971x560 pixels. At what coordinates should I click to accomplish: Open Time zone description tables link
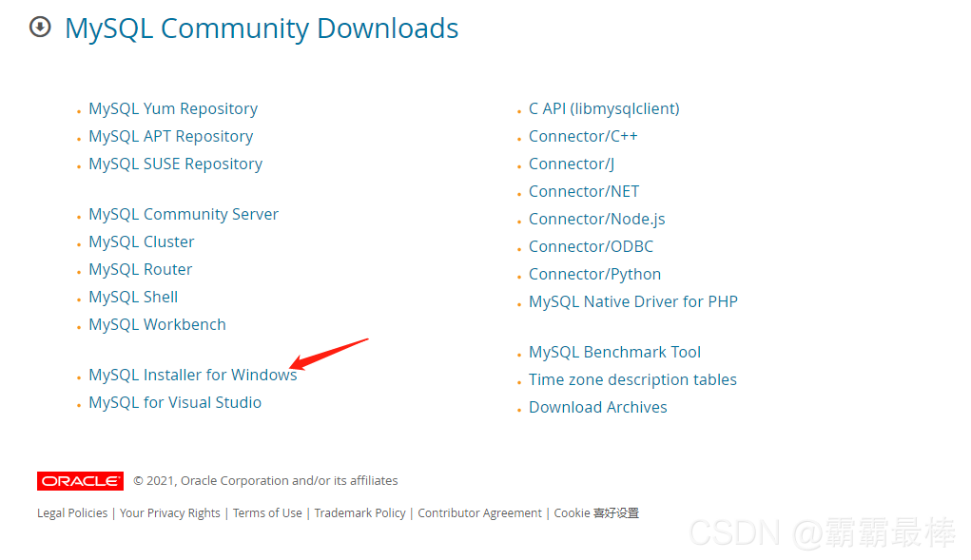(x=632, y=379)
